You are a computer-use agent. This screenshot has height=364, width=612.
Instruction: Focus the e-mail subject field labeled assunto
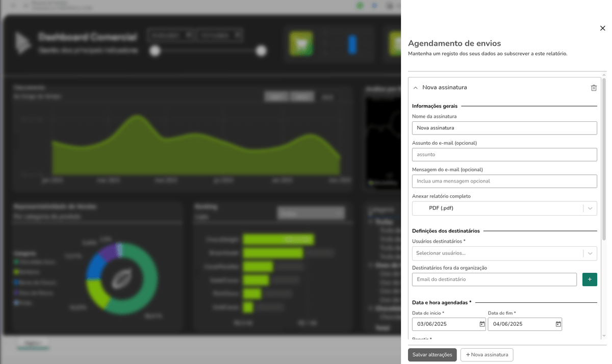pos(504,154)
